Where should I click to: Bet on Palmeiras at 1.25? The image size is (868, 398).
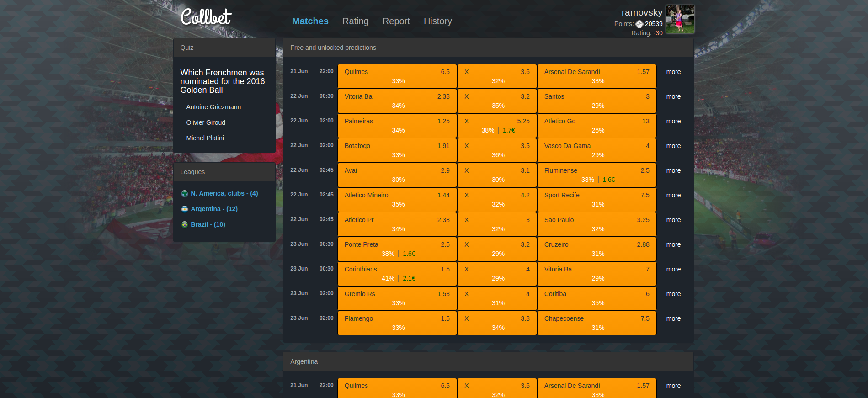pos(397,126)
